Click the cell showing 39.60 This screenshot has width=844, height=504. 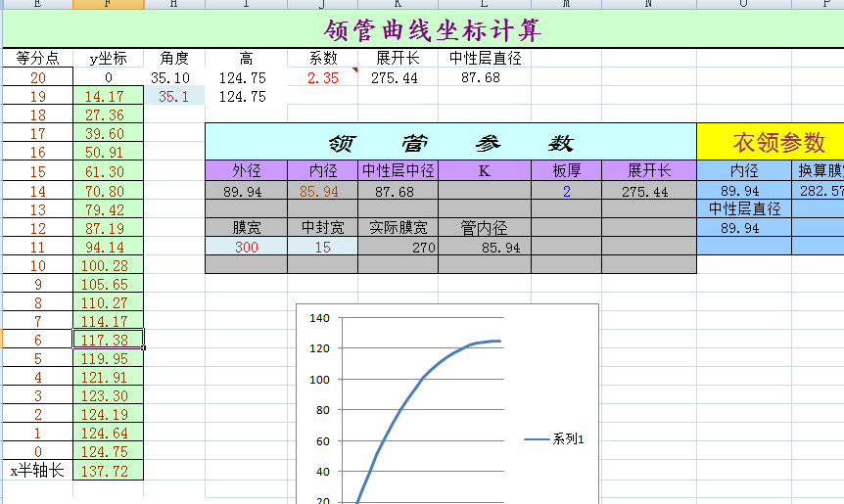tap(108, 133)
